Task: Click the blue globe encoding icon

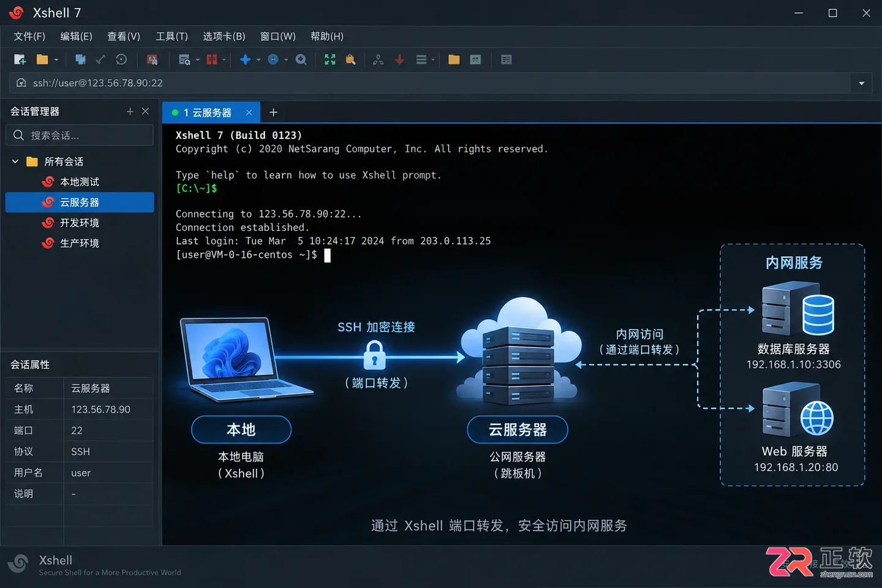Action: [x=273, y=59]
